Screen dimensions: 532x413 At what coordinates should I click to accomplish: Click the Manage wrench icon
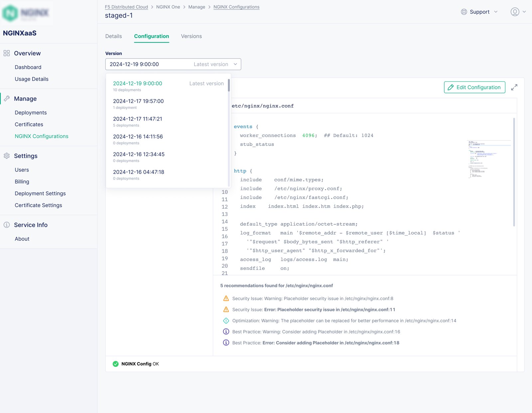7,99
